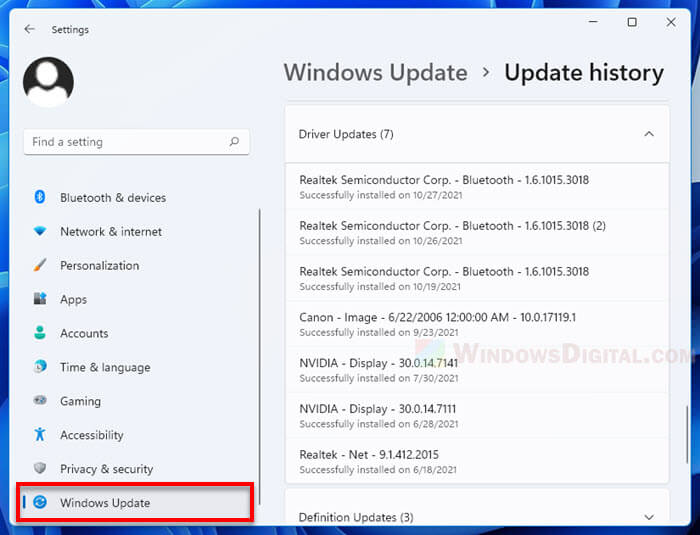The height and width of the screenshot is (535, 700).
Task: Click the Settings window title text
Action: [70, 30]
